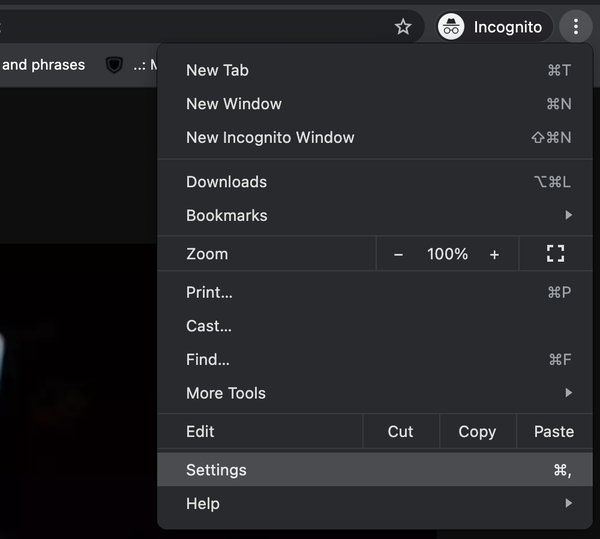The image size is (600, 539).
Task: Expand the More Tools submenu
Action: coord(375,393)
